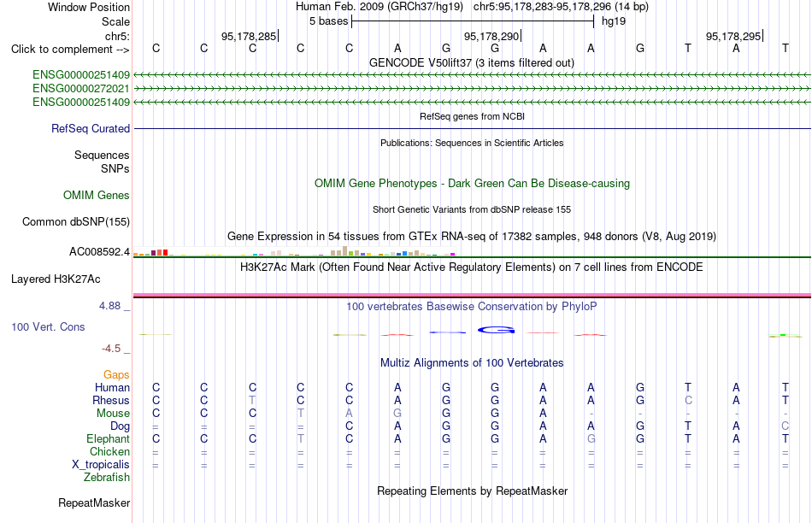The image size is (812, 523).
Task: Select the RefSeq Curated track label
Action: click(x=91, y=128)
